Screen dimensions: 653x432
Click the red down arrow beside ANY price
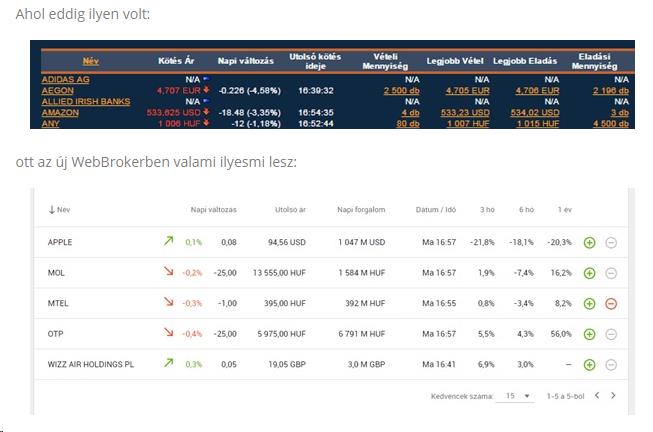(x=206, y=123)
